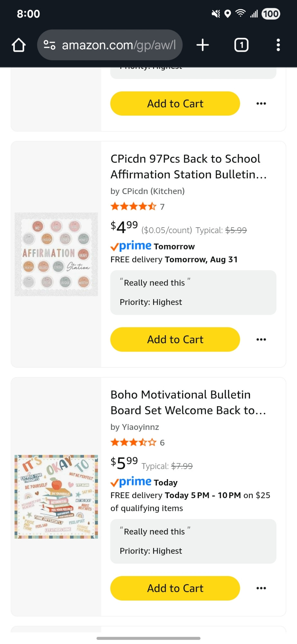Open more options for Boho Motivational Bulletin set

[261, 588]
